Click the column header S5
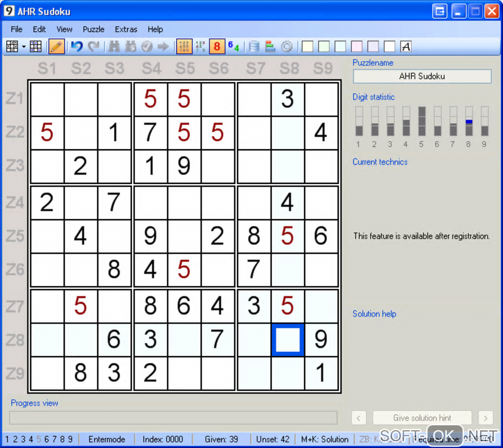 tap(185, 69)
